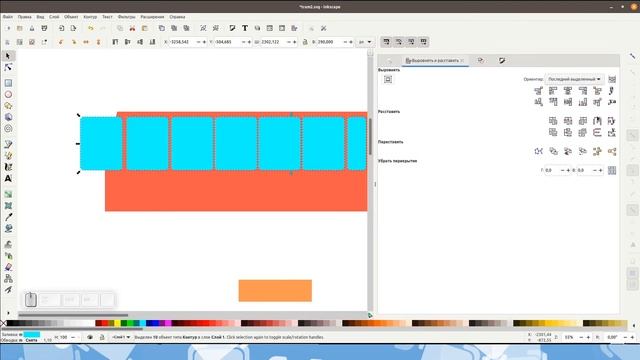The image size is (640, 360).
Task: Switch to Выровнять и расставить tab
Action: click(435, 60)
